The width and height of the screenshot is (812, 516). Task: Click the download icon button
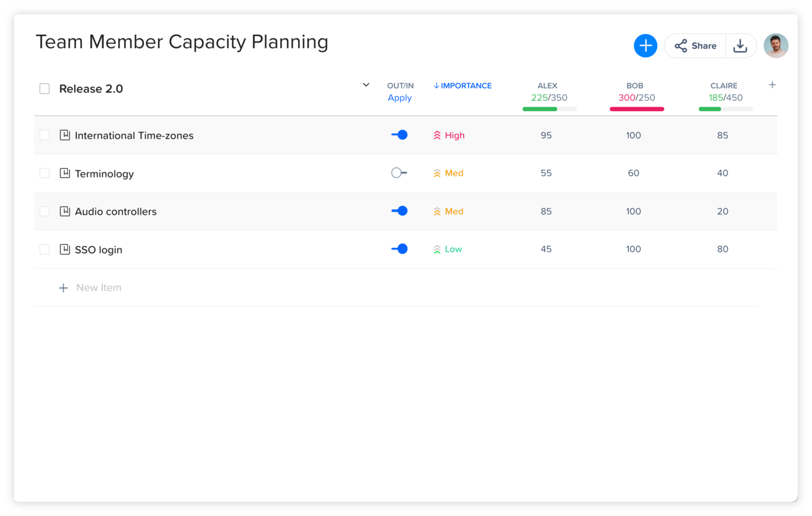740,46
